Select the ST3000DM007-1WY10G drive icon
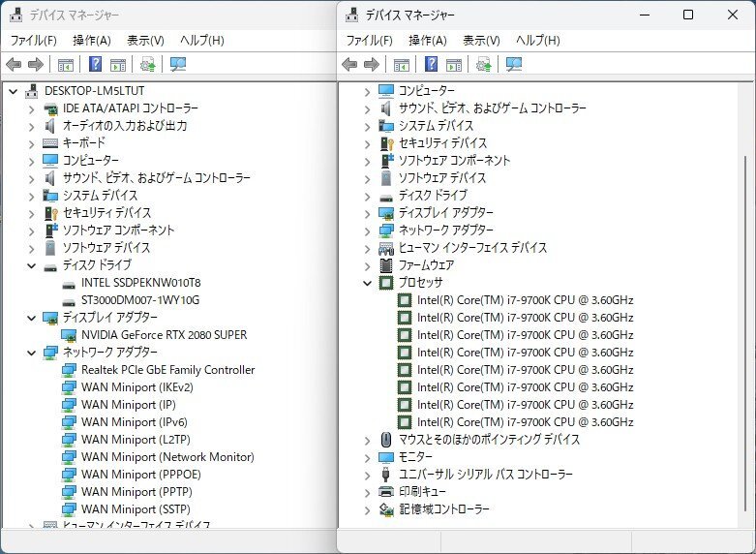This screenshot has height=554, width=756. pyautogui.click(x=69, y=300)
